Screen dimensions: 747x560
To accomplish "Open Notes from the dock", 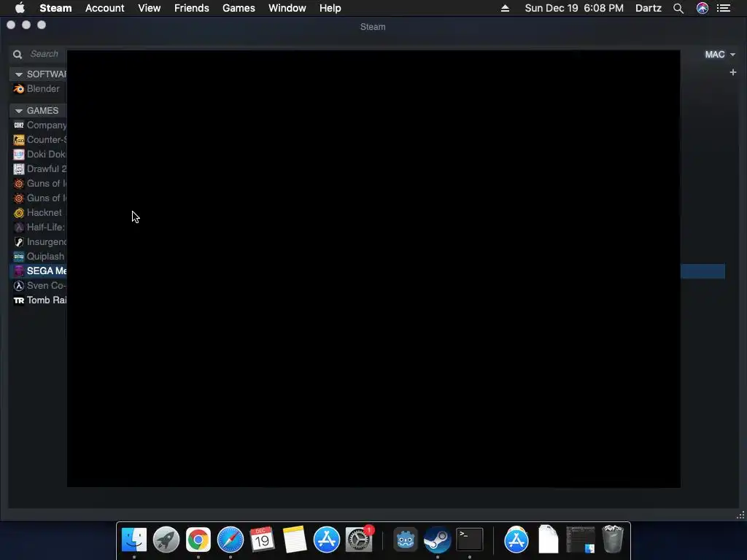I will 295,540.
